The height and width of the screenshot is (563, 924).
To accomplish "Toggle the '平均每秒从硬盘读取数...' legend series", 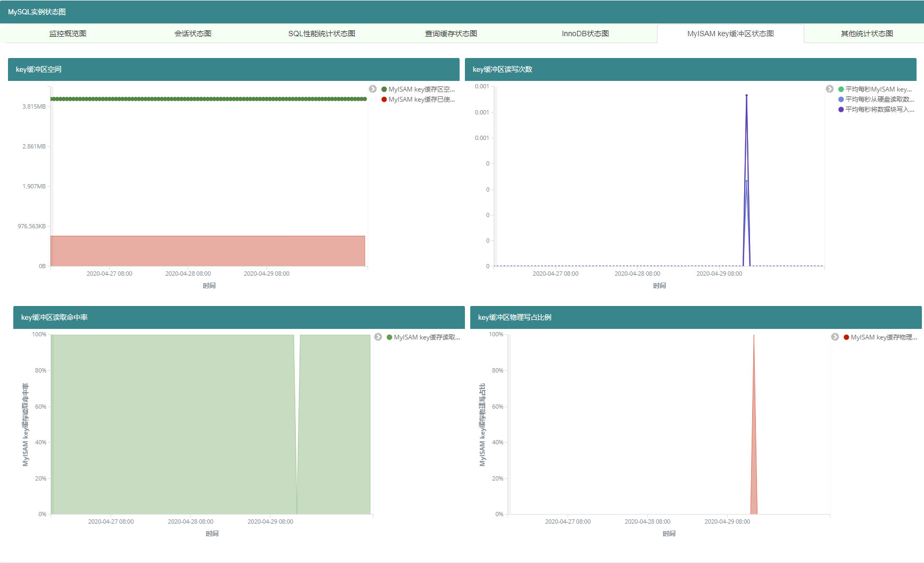I will [876, 100].
